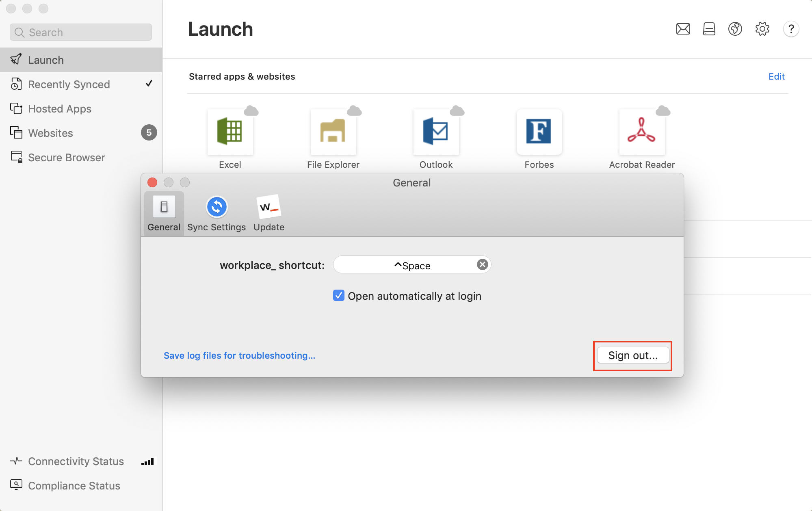The image size is (812, 511).
Task: Open Recently Synced in sidebar
Action: pyautogui.click(x=81, y=84)
